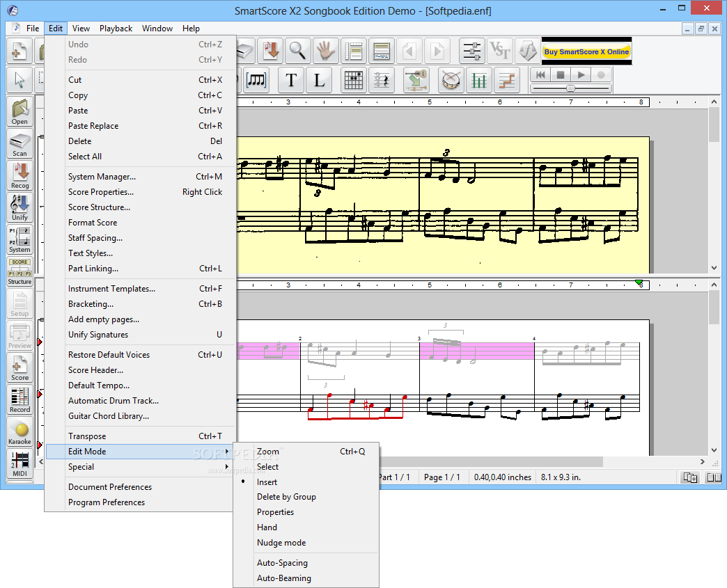This screenshot has height=588, width=727.
Task: Open Program Preferences
Action: coord(141,502)
